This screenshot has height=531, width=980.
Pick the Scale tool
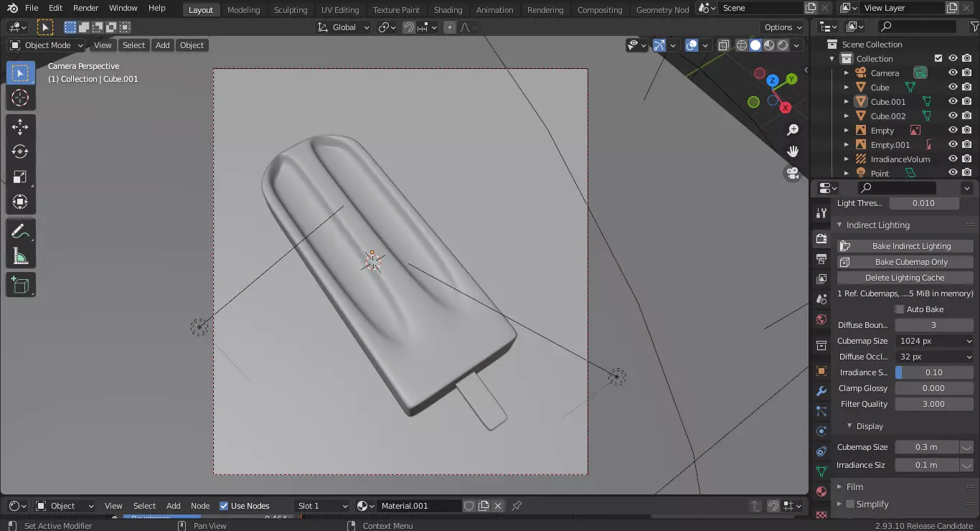[x=21, y=177]
